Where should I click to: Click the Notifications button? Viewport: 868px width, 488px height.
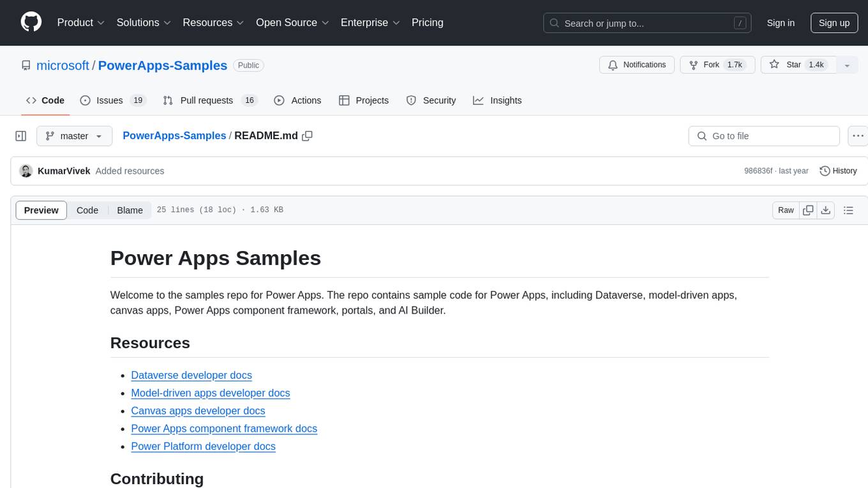637,65
